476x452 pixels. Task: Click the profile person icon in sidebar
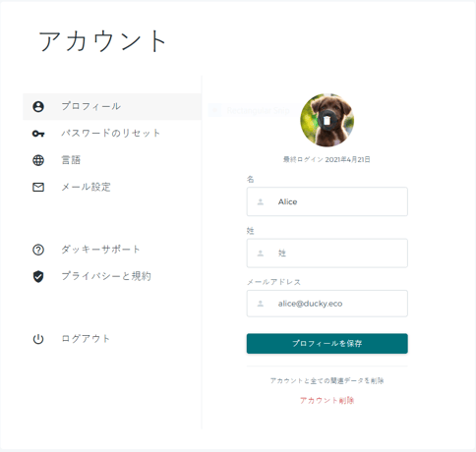pyautogui.click(x=38, y=107)
